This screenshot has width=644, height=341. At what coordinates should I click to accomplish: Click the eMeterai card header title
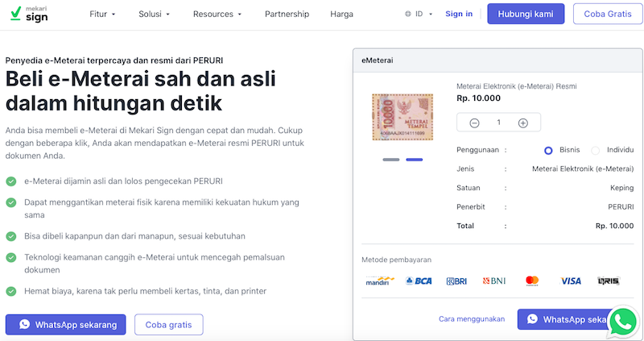pyautogui.click(x=377, y=60)
